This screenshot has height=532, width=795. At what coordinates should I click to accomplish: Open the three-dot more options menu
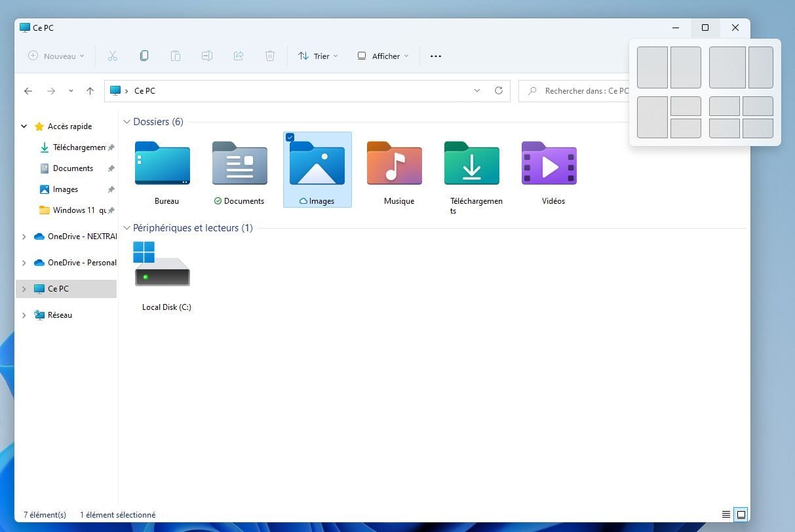click(436, 56)
